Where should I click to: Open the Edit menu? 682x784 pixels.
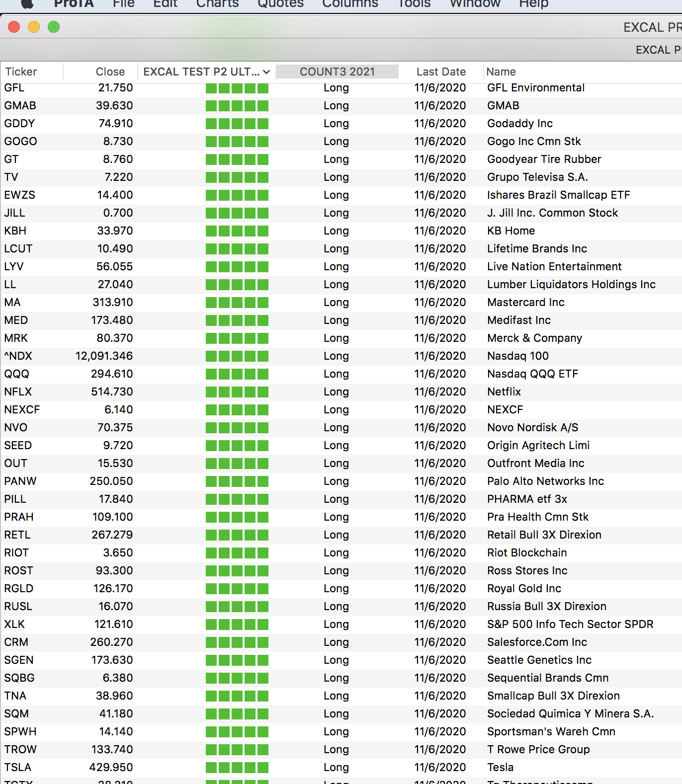166,4
